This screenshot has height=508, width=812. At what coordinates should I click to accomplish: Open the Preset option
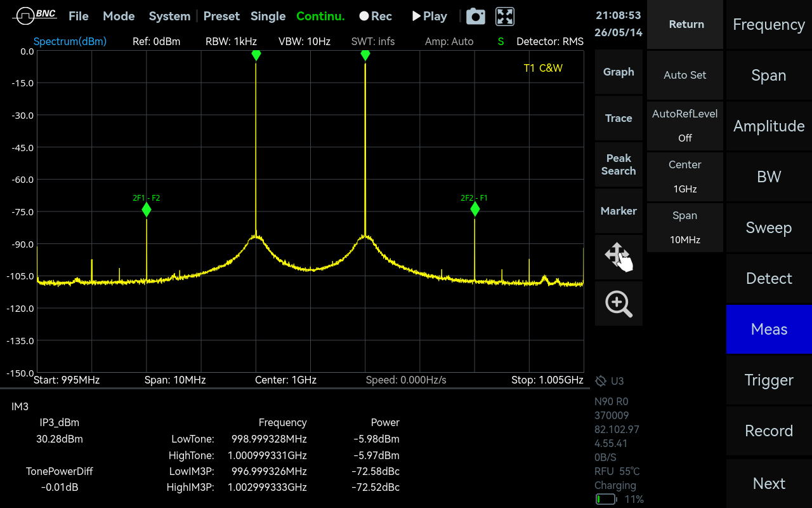tap(221, 17)
